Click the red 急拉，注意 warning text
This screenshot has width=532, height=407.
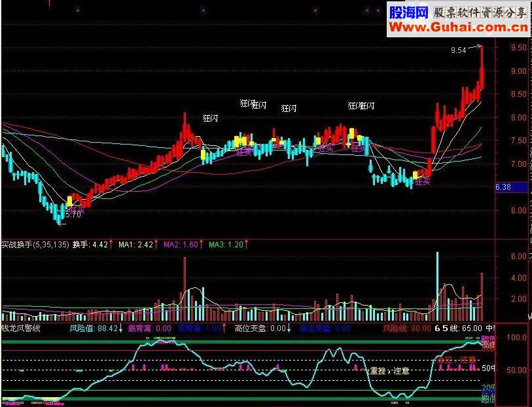pos(457,359)
